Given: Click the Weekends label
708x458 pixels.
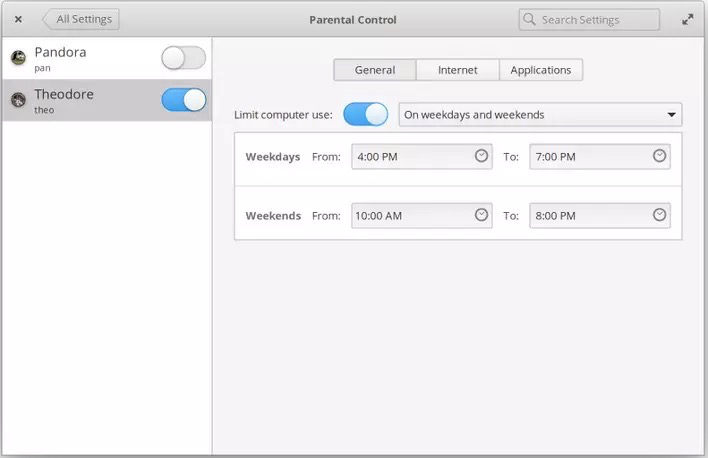Looking at the screenshot, I should [x=273, y=215].
